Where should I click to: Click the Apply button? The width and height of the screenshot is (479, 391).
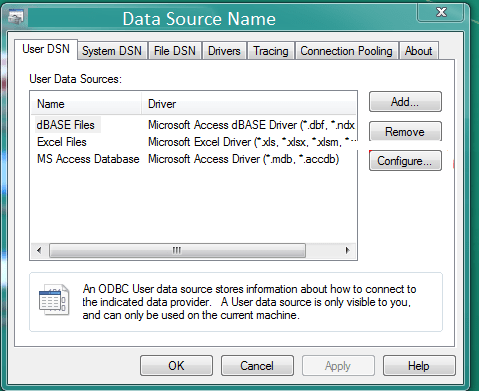(x=338, y=366)
